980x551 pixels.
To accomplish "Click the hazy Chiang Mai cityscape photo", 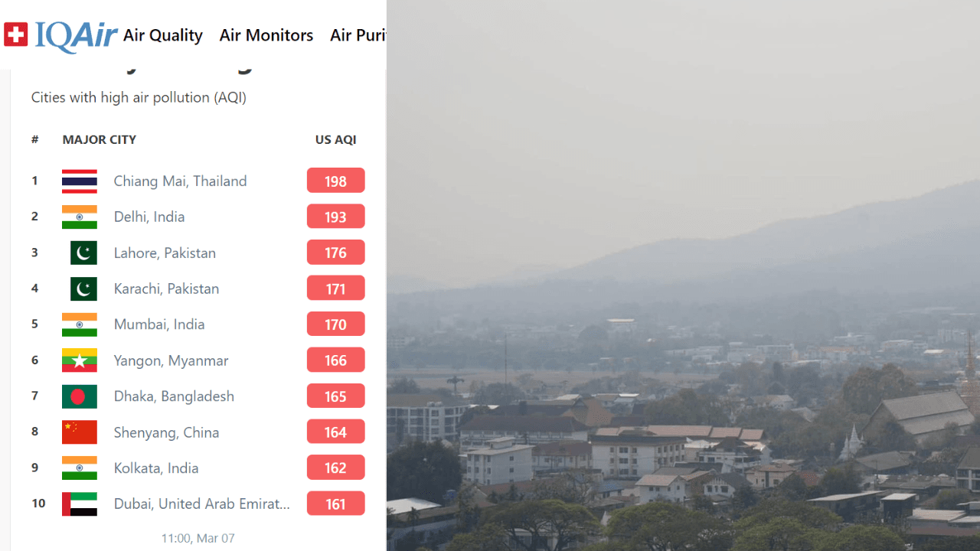I will pyautogui.click(x=683, y=275).
